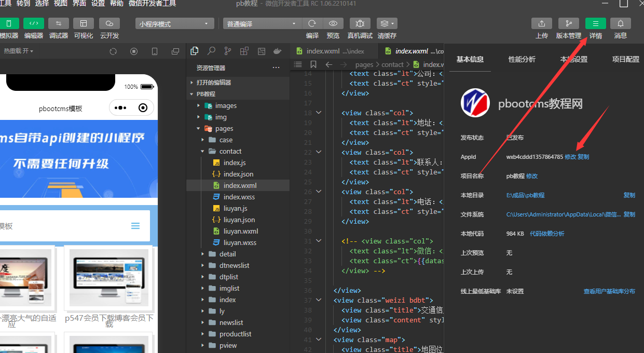644x353 pixels.
Task: Expand the dtnewslist folder
Action: (x=238, y=265)
